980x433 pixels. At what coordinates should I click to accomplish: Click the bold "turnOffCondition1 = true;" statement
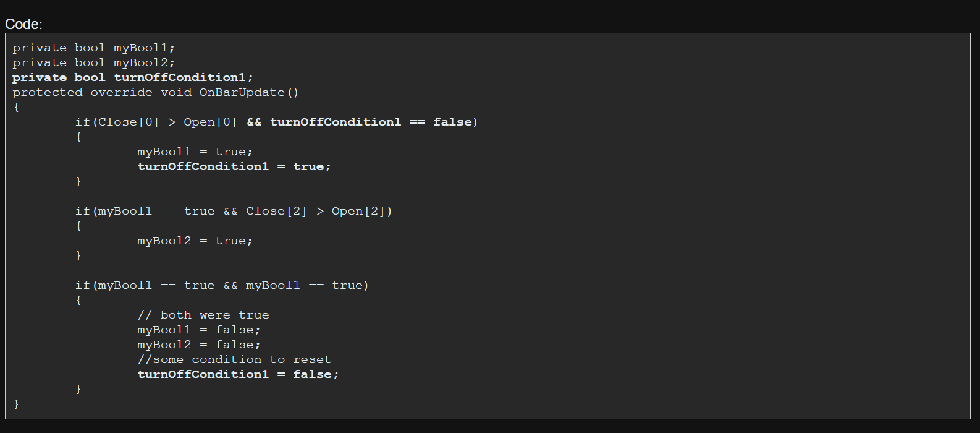pos(234,166)
